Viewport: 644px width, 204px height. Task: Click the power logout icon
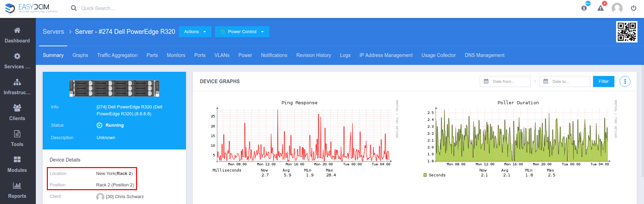coord(634,8)
